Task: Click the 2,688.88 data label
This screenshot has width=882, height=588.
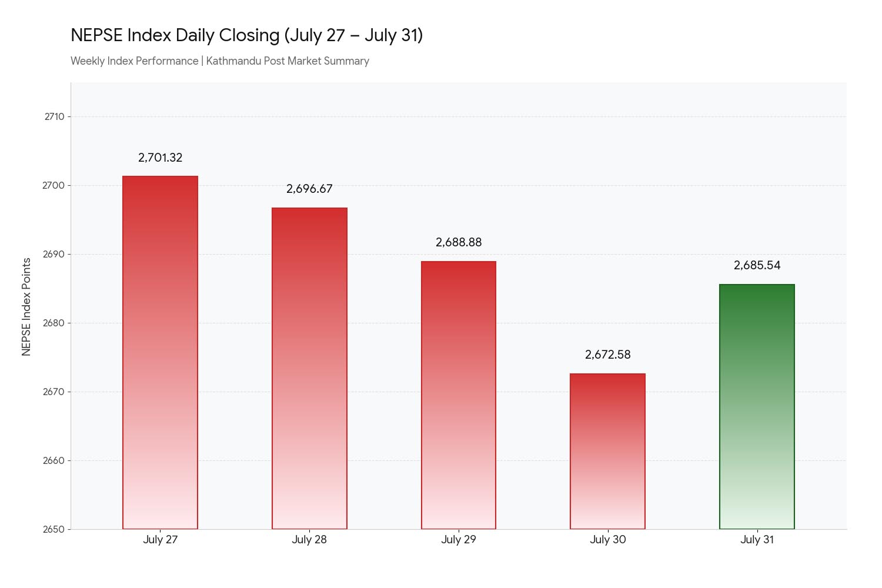Action: (x=459, y=242)
